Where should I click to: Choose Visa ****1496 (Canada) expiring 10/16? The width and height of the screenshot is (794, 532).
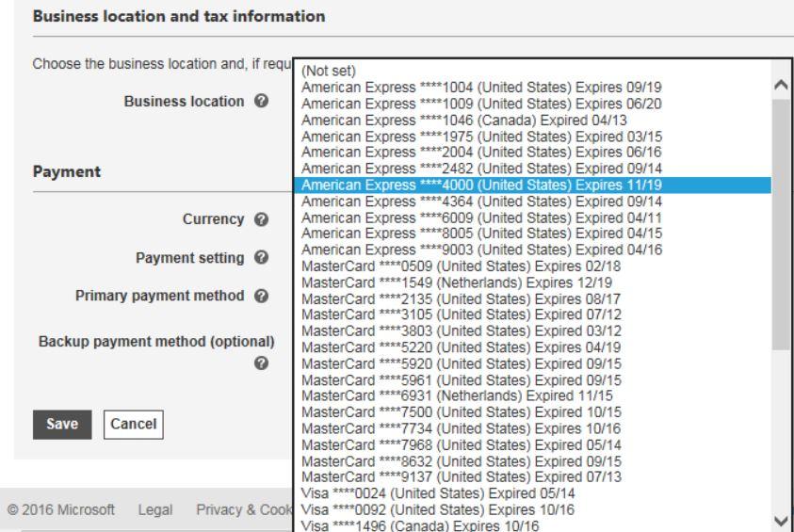click(532, 524)
